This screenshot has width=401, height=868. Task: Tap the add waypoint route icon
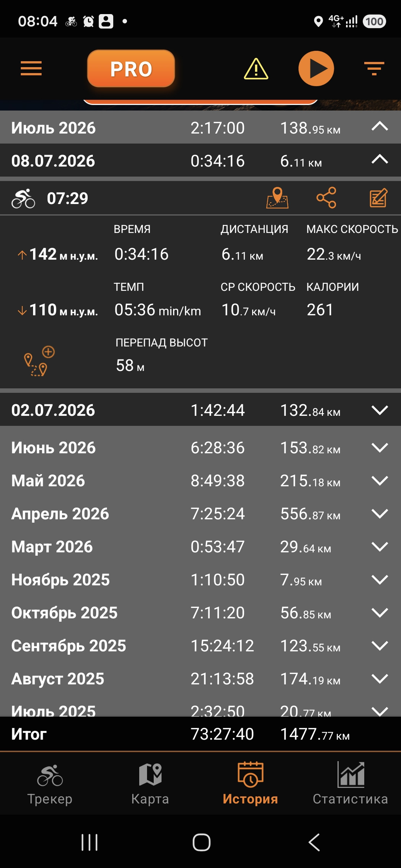pos(39,361)
